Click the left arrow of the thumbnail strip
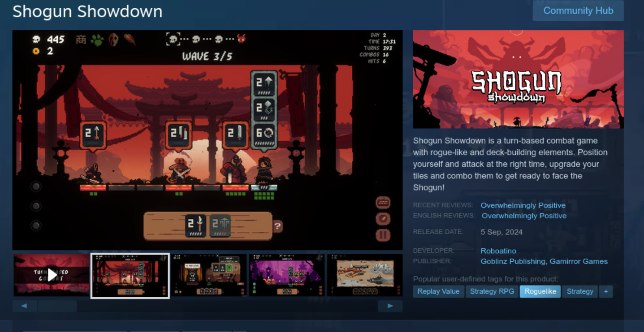Image resolution: width=644 pixels, height=332 pixels. coord(24,306)
